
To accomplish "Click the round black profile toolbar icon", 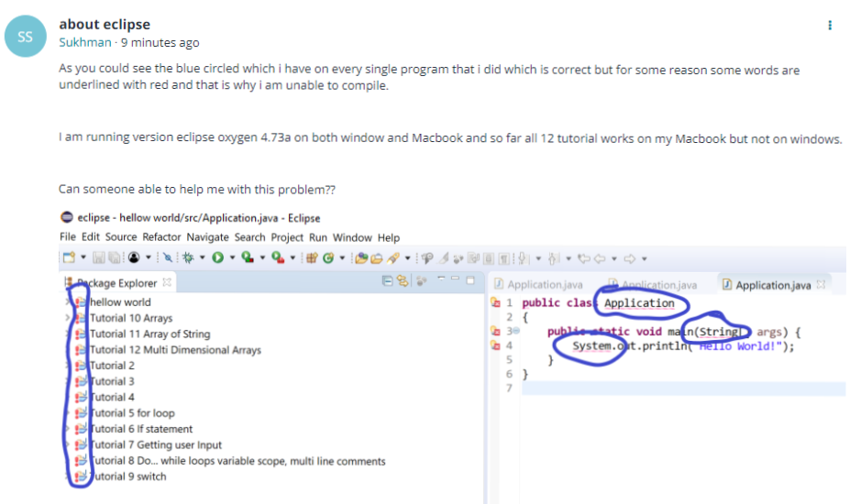I will pyautogui.click(x=134, y=257).
